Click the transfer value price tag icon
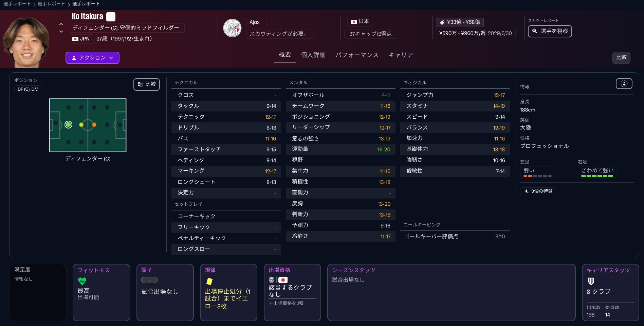The image size is (644, 326). coord(442,22)
